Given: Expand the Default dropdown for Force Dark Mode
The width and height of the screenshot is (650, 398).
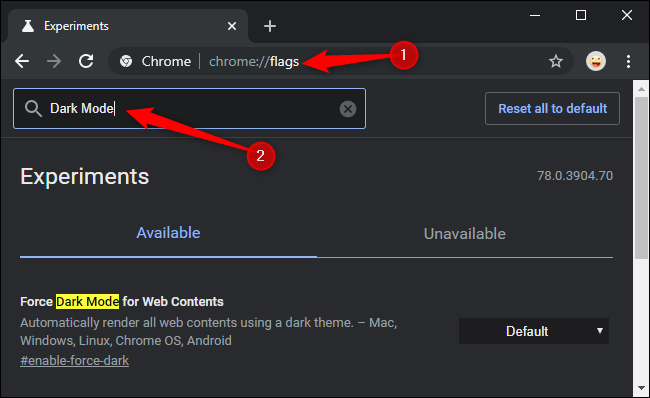Looking at the screenshot, I should pos(534,331).
